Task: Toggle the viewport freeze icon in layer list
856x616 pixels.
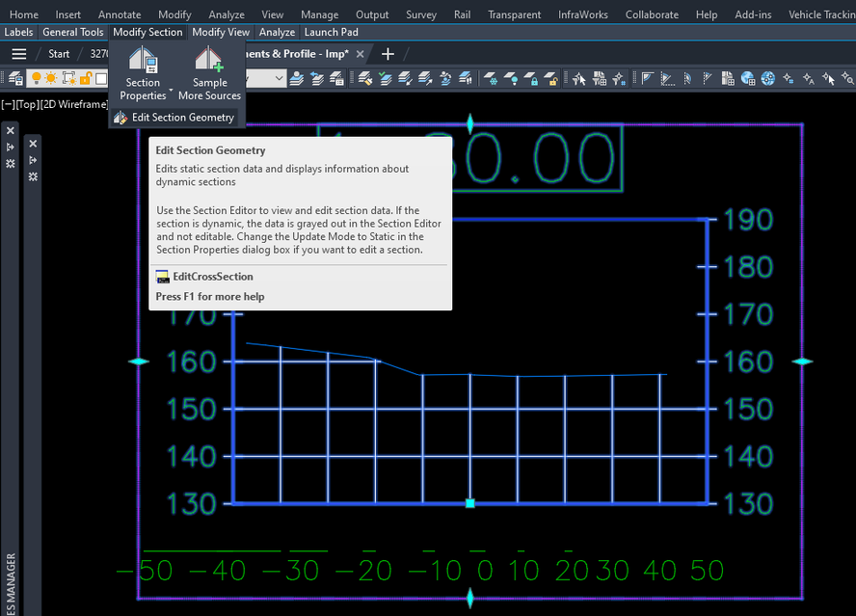Action: pos(69,79)
